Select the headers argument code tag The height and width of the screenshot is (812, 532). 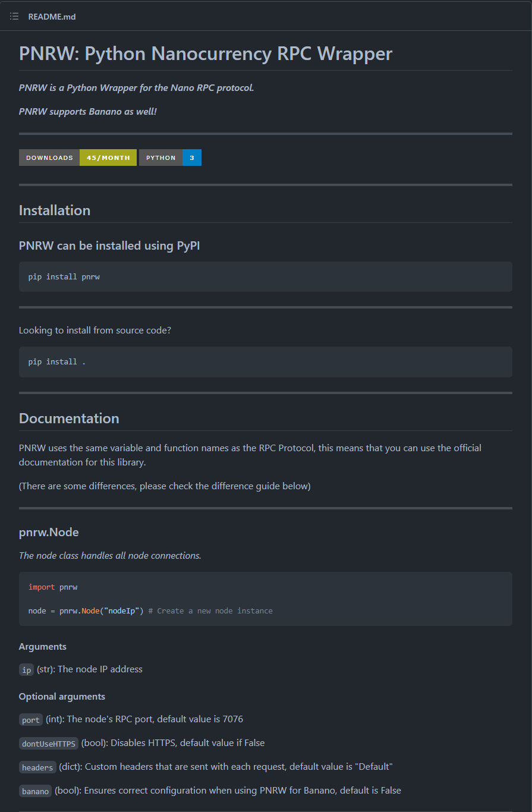tap(37, 767)
